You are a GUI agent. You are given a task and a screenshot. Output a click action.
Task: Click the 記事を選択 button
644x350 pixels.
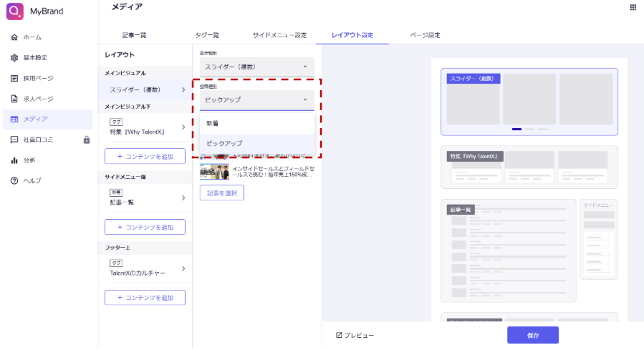(x=221, y=193)
